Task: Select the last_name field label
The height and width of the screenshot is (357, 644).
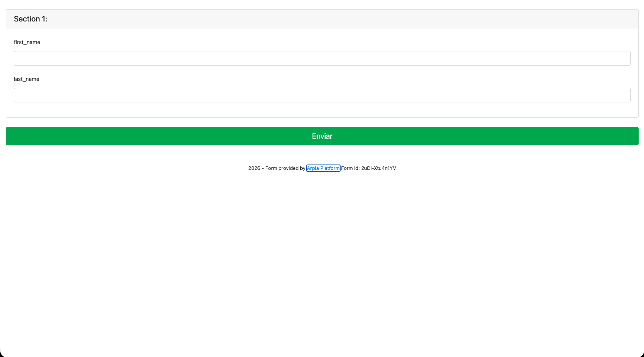Action: [x=26, y=79]
